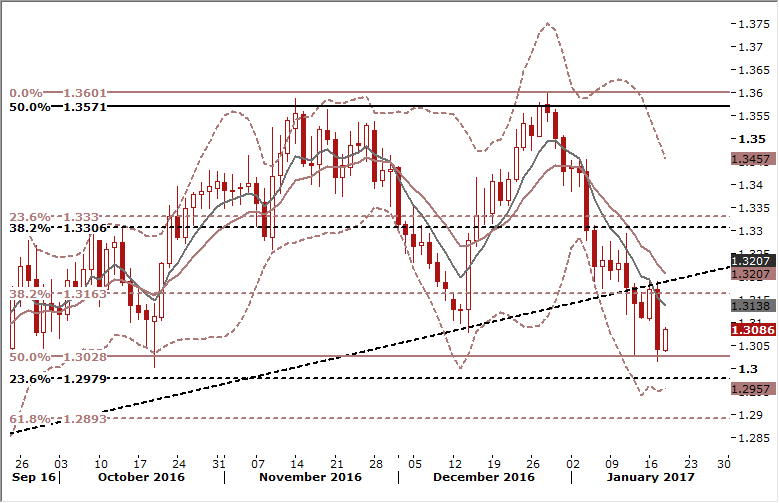Click the Sep 16 month label

point(34,477)
